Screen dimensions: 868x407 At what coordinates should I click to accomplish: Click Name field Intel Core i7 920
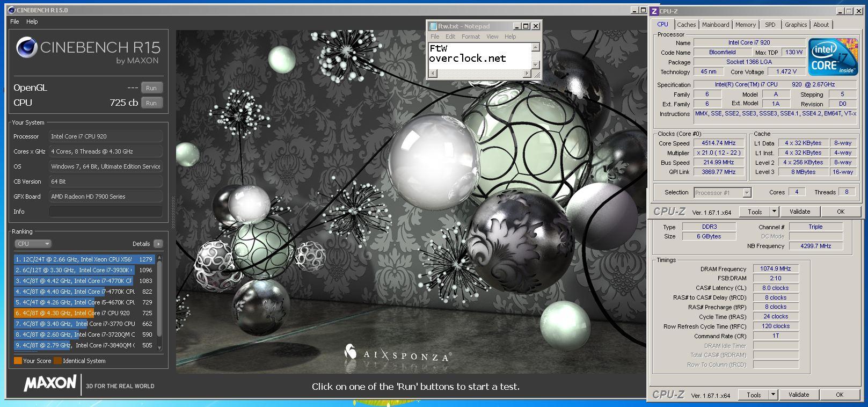click(749, 42)
